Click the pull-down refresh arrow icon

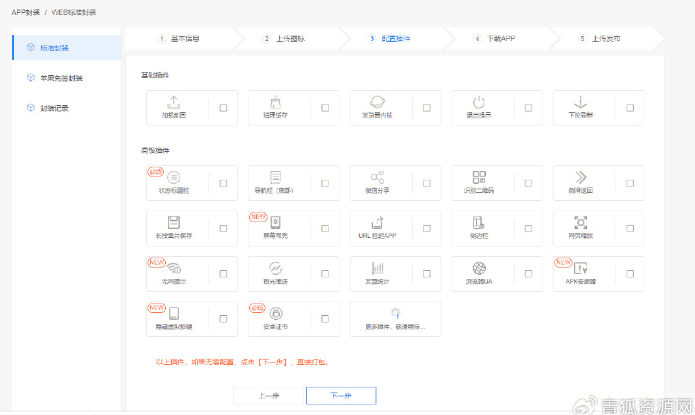(581, 102)
